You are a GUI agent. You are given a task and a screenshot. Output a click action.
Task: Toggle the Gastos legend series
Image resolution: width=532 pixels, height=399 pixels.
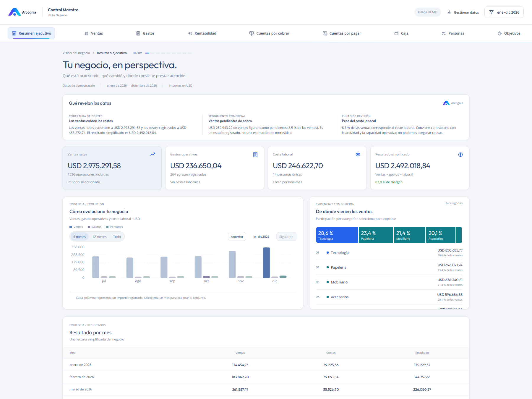point(95,227)
